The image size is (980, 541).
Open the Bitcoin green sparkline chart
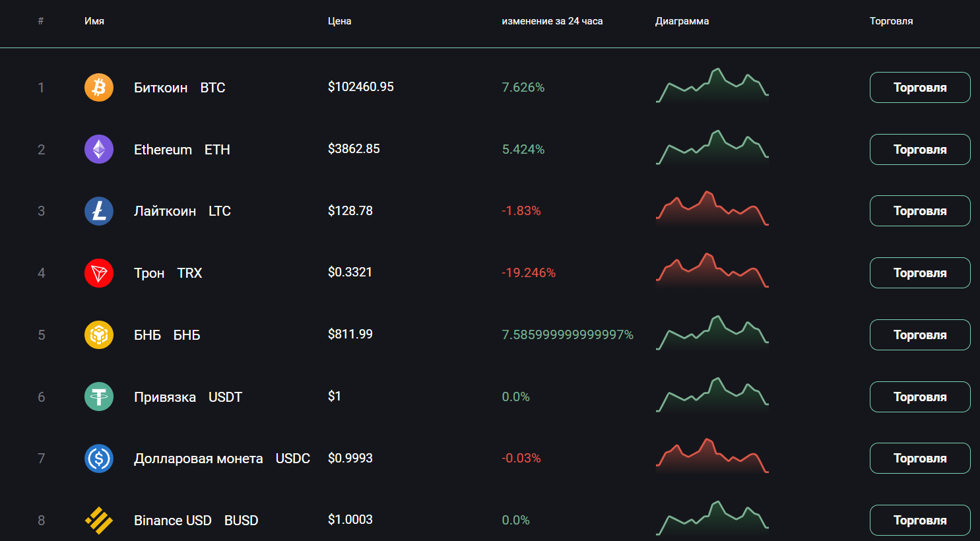pos(712,86)
